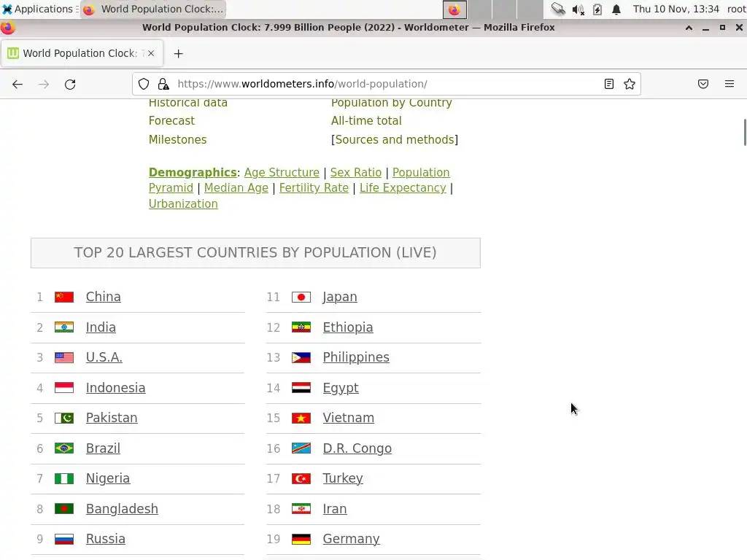The height and width of the screenshot is (560, 747).
Task: Close the World Population Clock tab
Action: tap(151, 53)
